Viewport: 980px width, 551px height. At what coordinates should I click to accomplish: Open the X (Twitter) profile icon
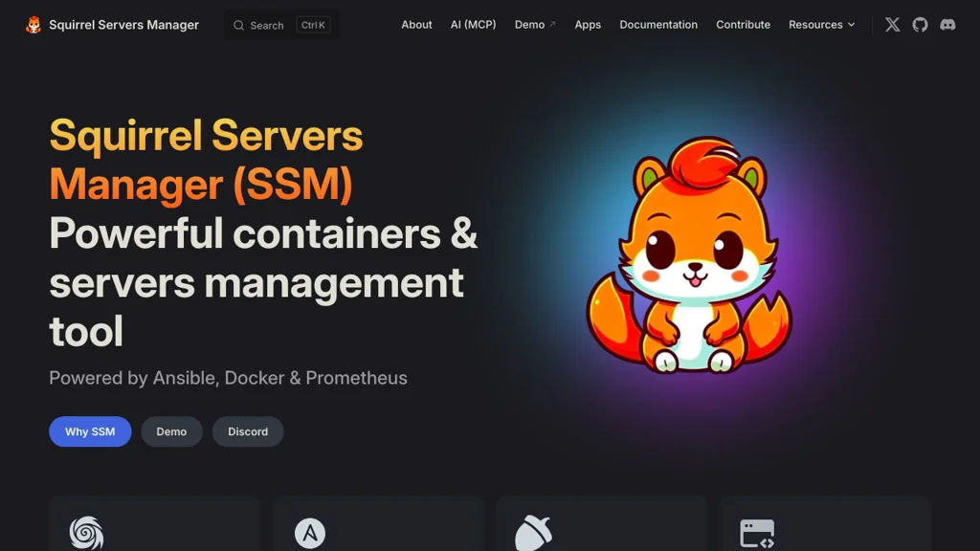pos(893,25)
